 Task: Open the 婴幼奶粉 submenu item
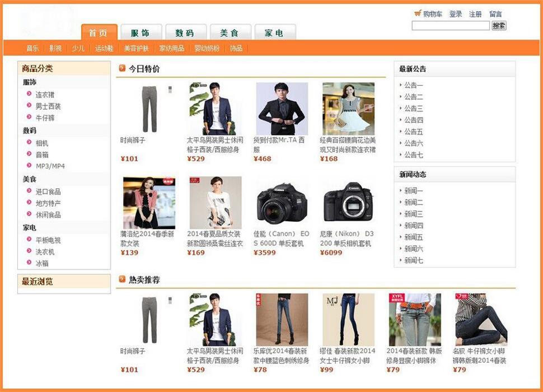click(x=207, y=48)
